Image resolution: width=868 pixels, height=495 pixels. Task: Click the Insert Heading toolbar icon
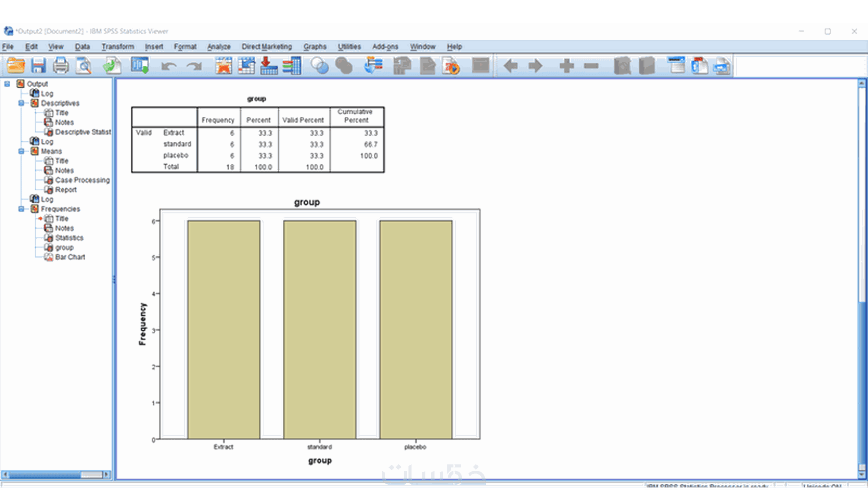coord(677,66)
